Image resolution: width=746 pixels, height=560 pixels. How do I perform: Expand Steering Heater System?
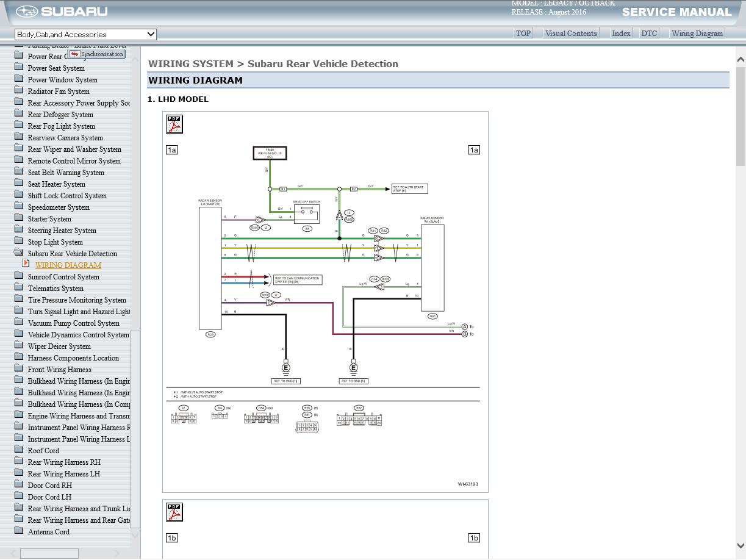[x=62, y=231]
